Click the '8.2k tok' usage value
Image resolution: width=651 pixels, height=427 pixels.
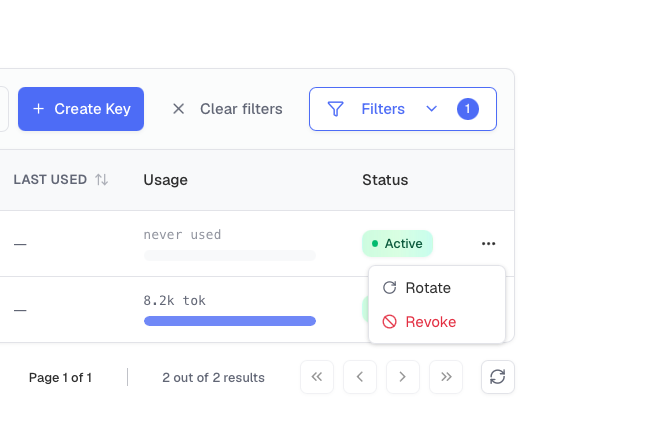[x=174, y=300]
